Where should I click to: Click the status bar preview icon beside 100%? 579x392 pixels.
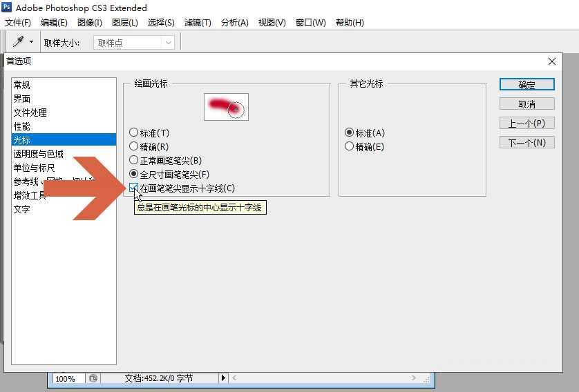pos(93,378)
